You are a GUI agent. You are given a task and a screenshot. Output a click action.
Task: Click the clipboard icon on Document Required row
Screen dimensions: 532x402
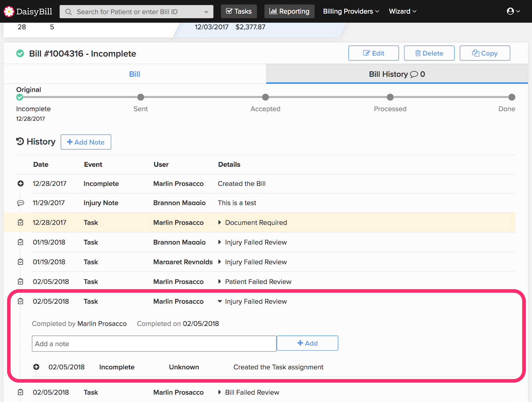(21, 223)
